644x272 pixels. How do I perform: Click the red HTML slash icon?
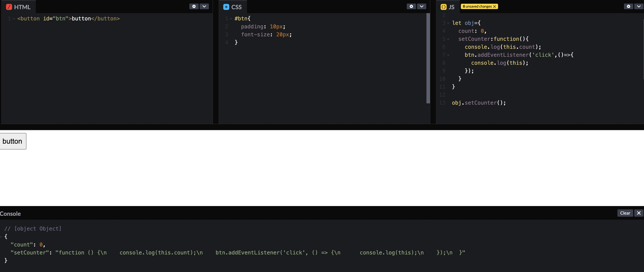point(9,7)
